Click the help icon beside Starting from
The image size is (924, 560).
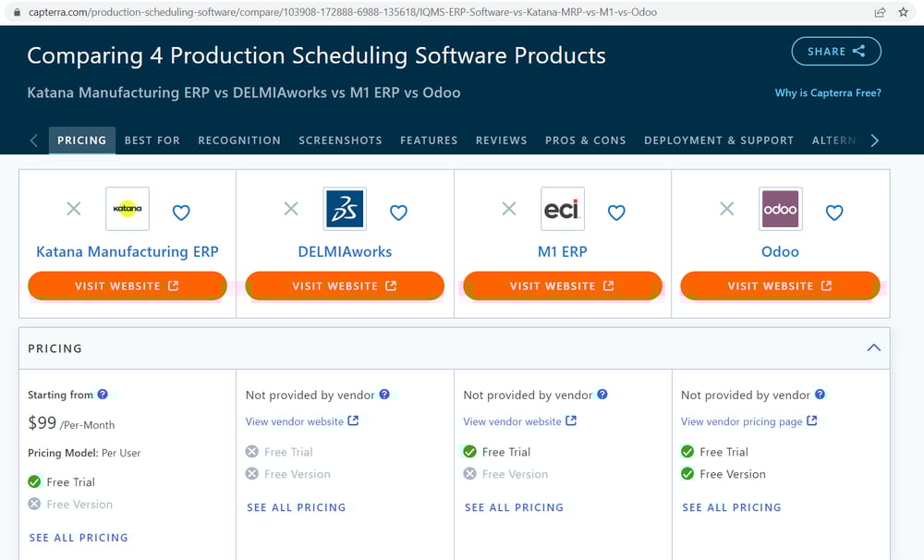click(103, 395)
